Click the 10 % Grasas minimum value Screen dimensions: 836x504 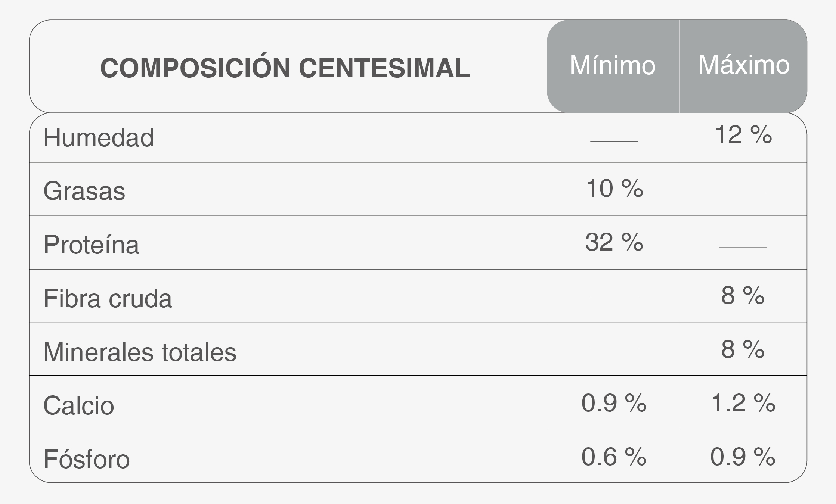tap(614, 188)
